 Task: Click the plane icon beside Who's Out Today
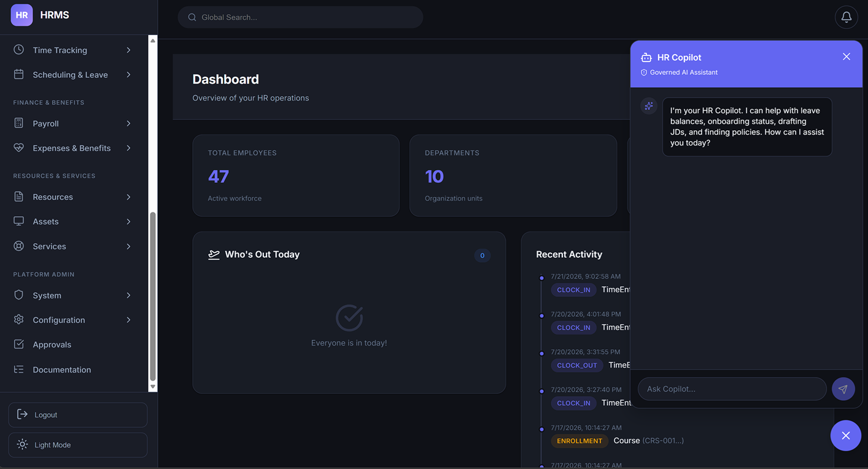214,255
